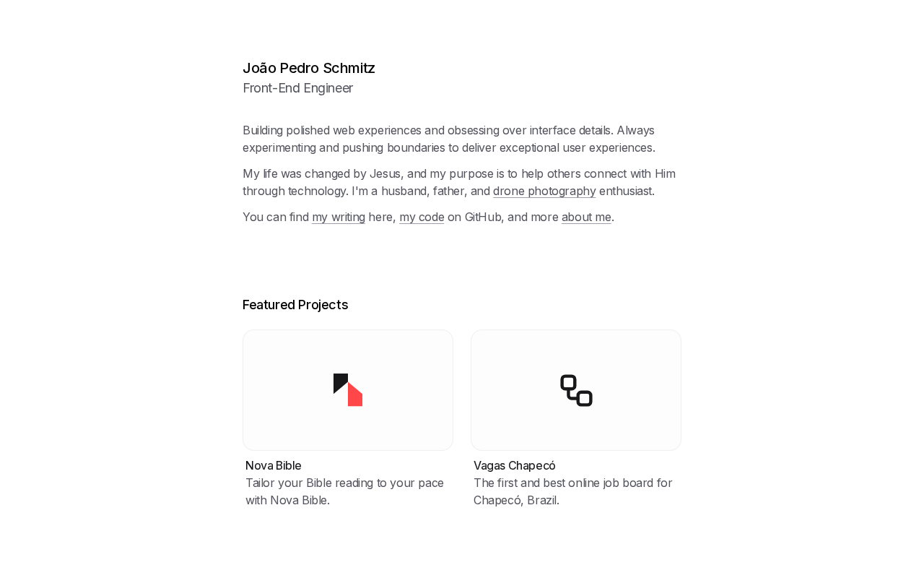Click the Vagas Chapecó linked-squares logo icon
The width and height of the screenshot is (924, 578).
pos(576,390)
